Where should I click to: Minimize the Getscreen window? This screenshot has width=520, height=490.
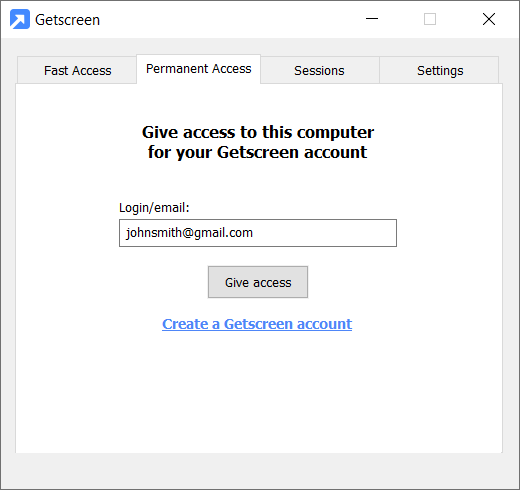(x=372, y=19)
